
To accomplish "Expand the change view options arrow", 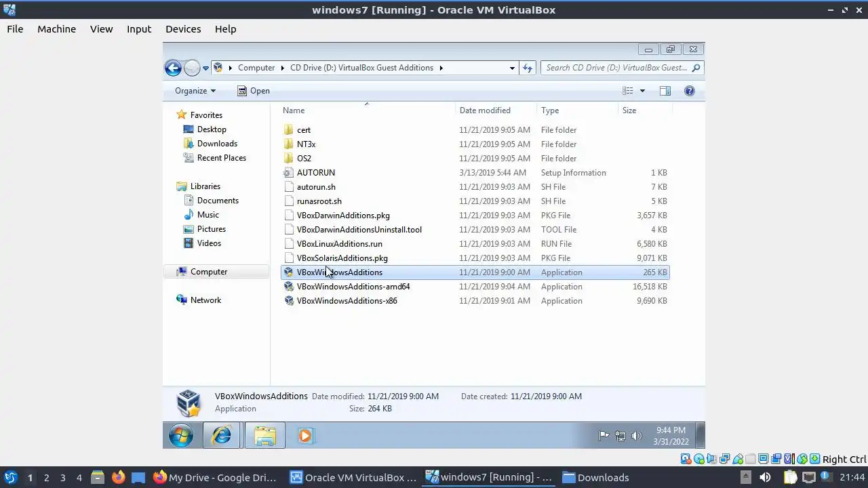I will click(x=642, y=91).
